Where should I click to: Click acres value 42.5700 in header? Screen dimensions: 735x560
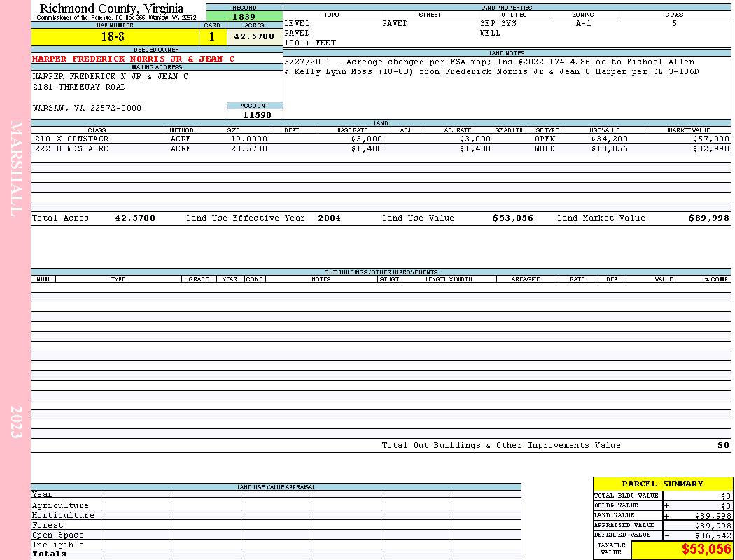click(254, 36)
